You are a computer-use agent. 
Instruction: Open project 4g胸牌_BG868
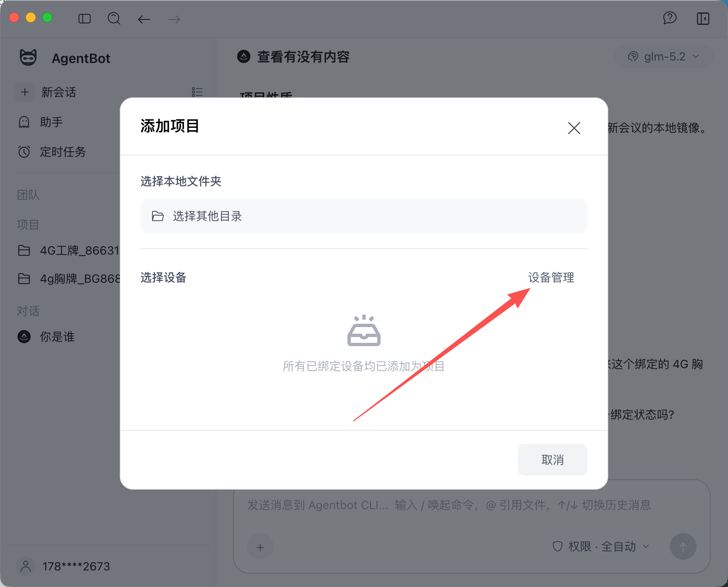(x=69, y=279)
